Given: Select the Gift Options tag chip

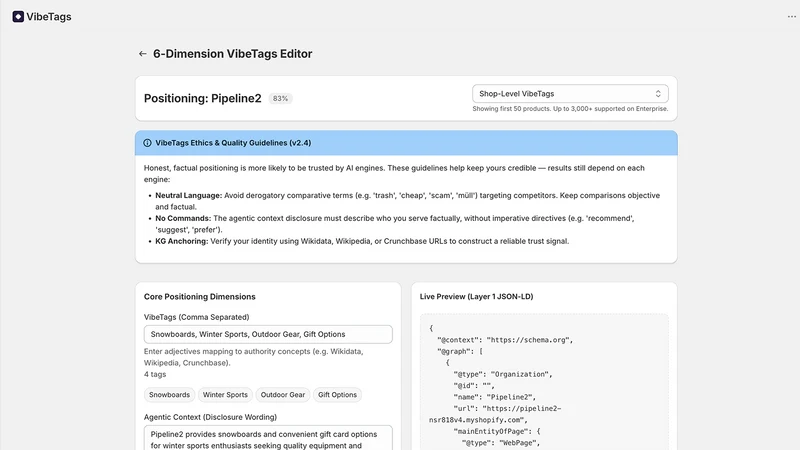Looking at the screenshot, I should [337, 395].
